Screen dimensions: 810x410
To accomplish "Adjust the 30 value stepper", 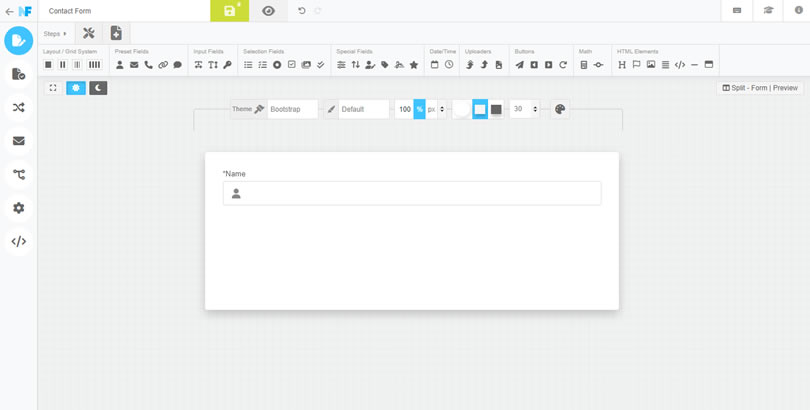I will click(x=535, y=109).
